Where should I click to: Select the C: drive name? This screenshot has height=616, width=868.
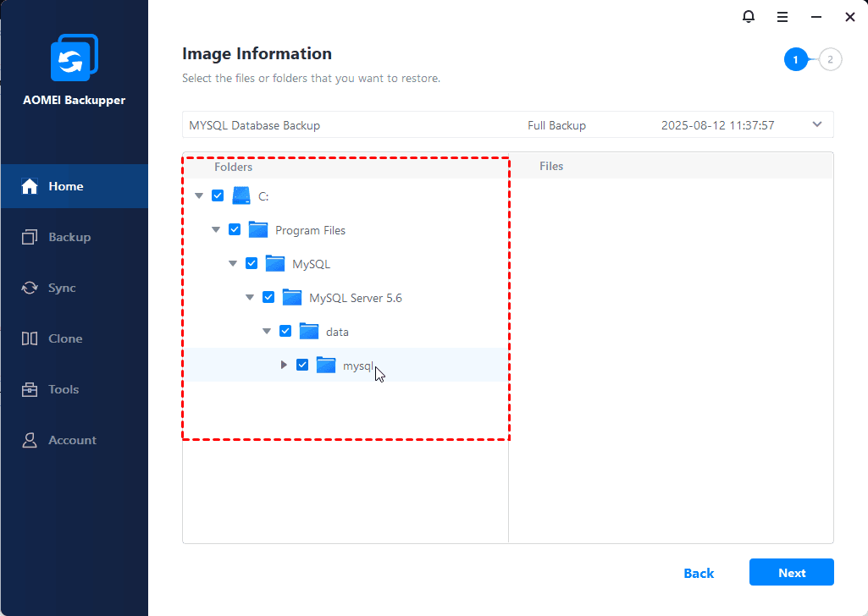coord(263,196)
